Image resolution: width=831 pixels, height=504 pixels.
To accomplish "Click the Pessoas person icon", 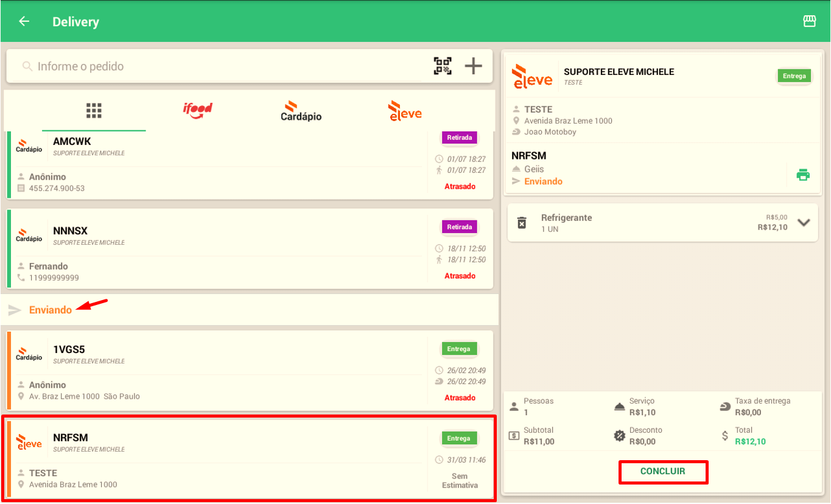I will (514, 406).
